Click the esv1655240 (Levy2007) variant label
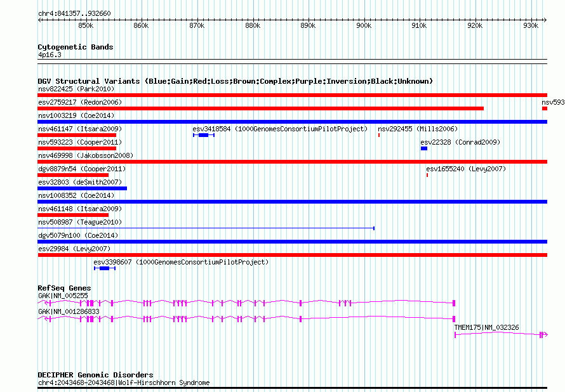Viewport: 565px width, 392px height. [x=466, y=169]
